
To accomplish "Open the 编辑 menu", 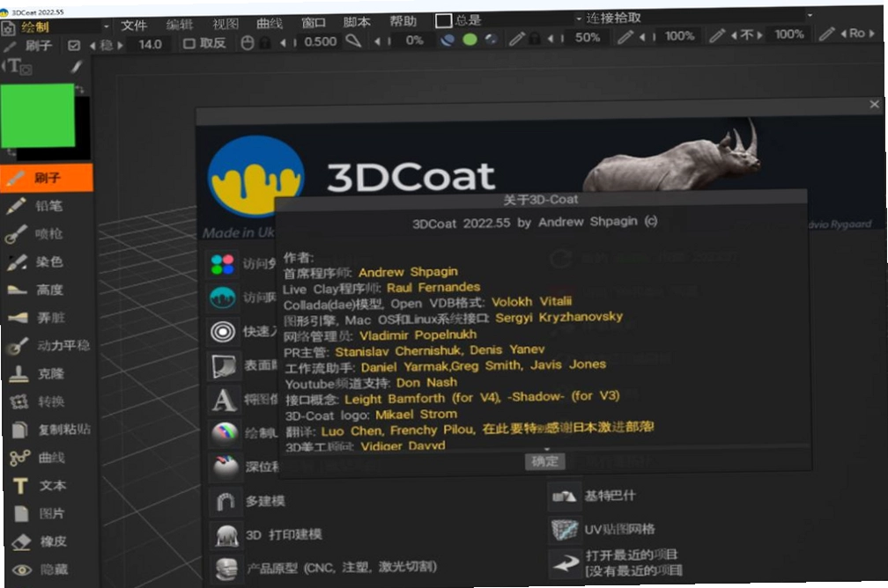I will tap(179, 25).
